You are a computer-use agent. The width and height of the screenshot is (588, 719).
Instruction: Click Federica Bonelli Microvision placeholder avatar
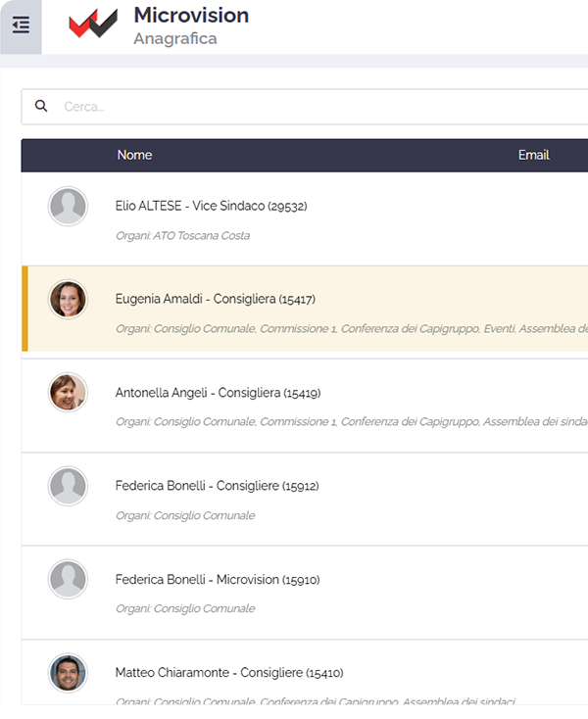click(x=69, y=580)
